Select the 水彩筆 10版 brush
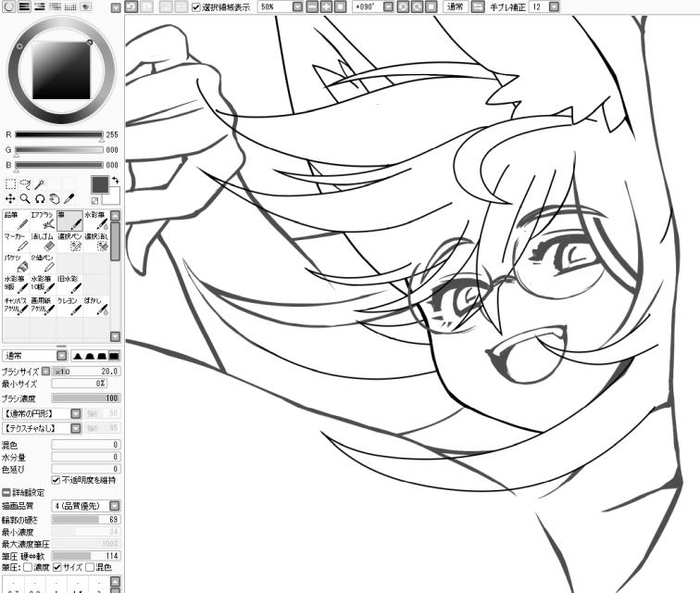This screenshot has height=593, width=700. point(43,285)
